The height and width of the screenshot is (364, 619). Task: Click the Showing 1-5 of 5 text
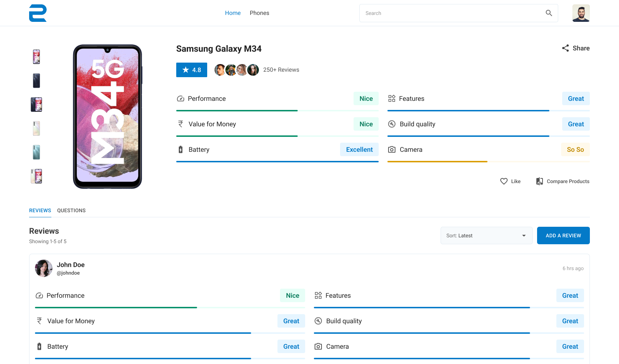(x=48, y=241)
